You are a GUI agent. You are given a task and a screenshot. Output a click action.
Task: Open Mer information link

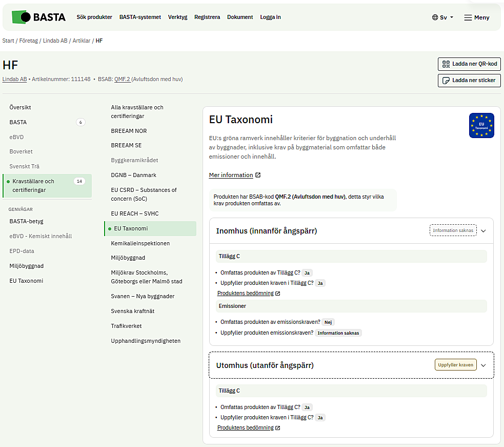point(231,175)
